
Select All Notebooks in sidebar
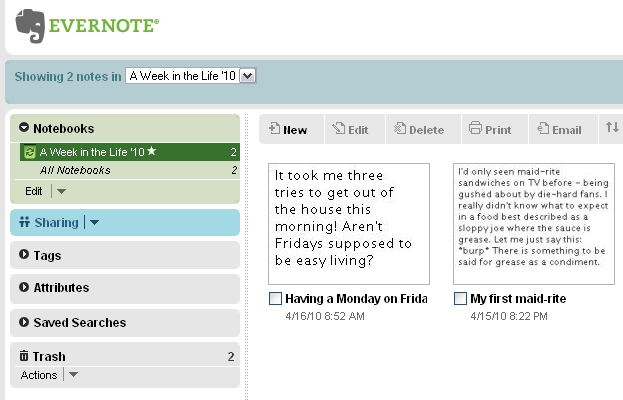(75, 170)
